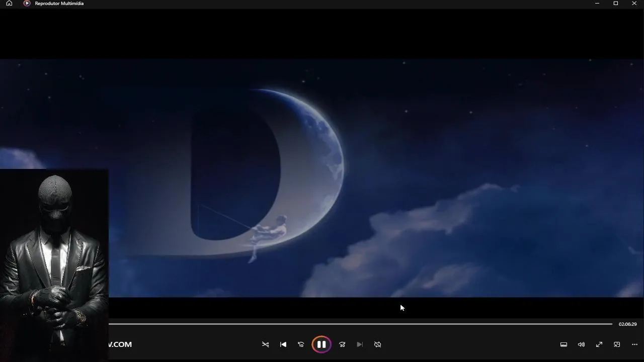Pause the video playback

(321, 344)
